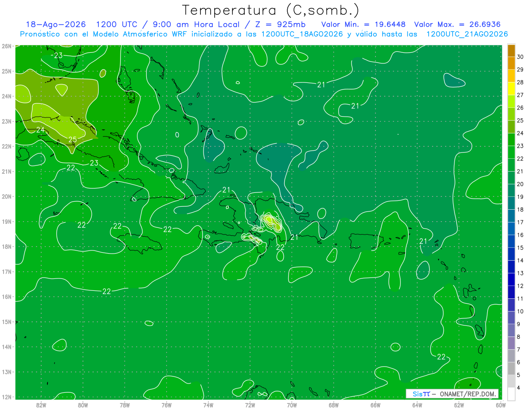
Task: Click the valid-until stamp "1200UTC_21AGO2026"
Action: pos(467,34)
